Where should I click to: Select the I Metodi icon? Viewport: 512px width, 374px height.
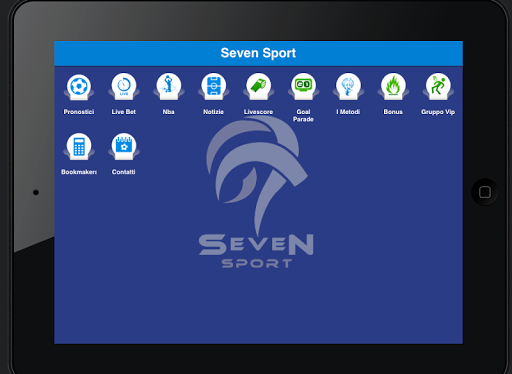(348, 87)
